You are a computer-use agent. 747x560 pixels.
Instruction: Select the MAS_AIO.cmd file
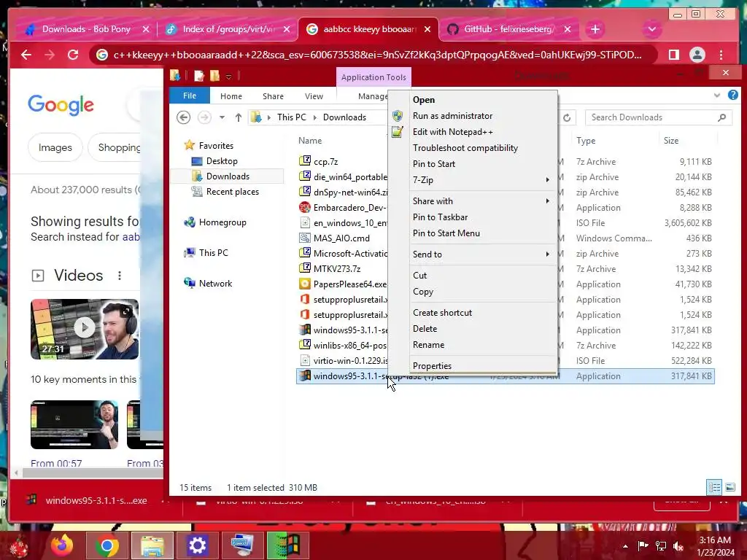(x=341, y=238)
